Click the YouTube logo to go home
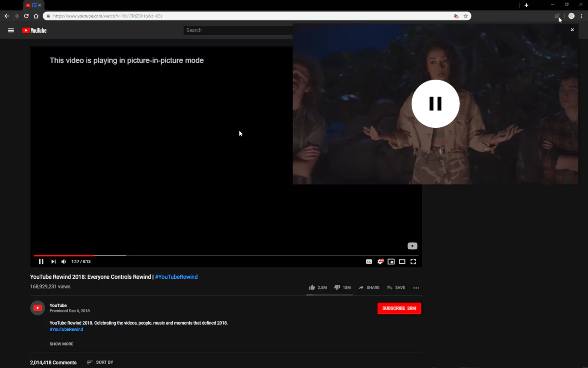The width and height of the screenshot is (588, 368). click(34, 30)
